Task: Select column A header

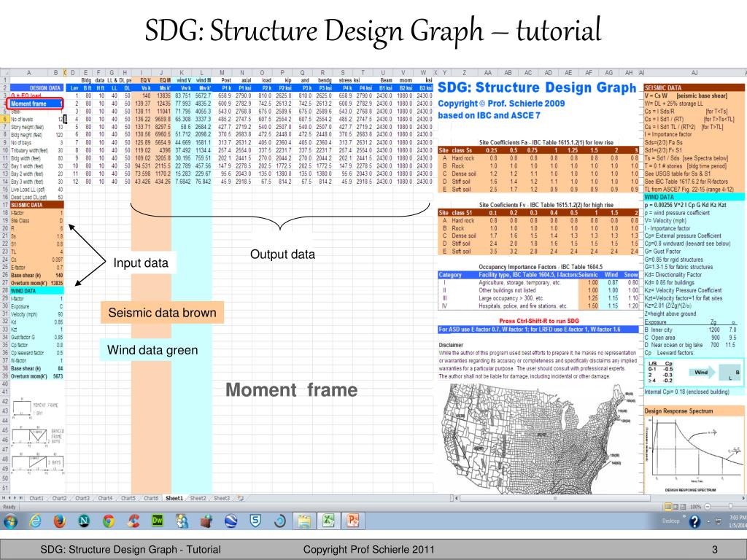Action: tap(28, 73)
